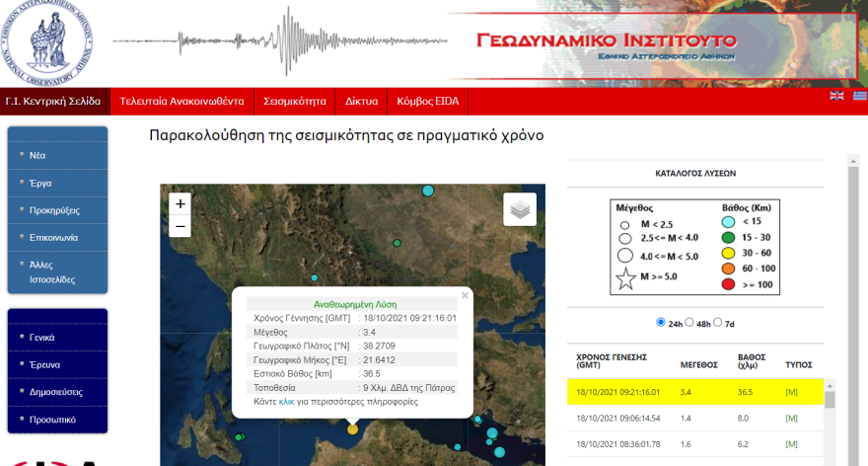
Task: Select the 09:06:14.54 earthquake row
Action: tap(695, 419)
